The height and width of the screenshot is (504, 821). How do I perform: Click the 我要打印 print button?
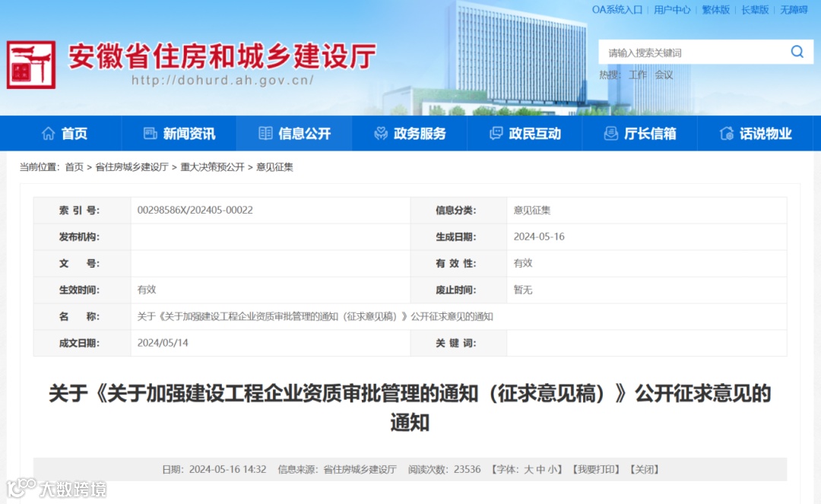pyautogui.click(x=596, y=470)
